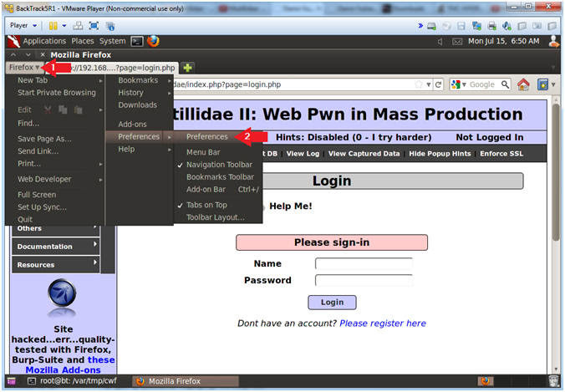Viewport: 565px width, 392px height.
Task: Open VMware Unity mode icon
Action: (x=110, y=26)
